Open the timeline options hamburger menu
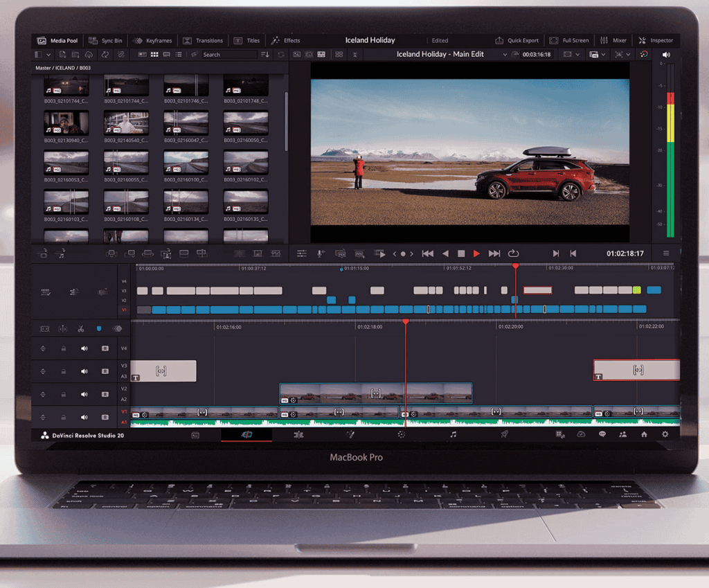The width and height of the screenshot is (709, 588). click(x=666, y=253)
